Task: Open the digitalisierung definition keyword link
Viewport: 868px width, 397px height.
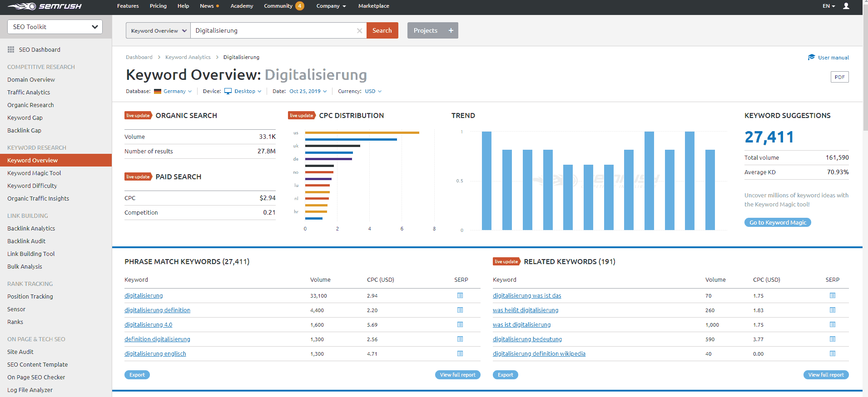Action: click(x=157, y=310)
